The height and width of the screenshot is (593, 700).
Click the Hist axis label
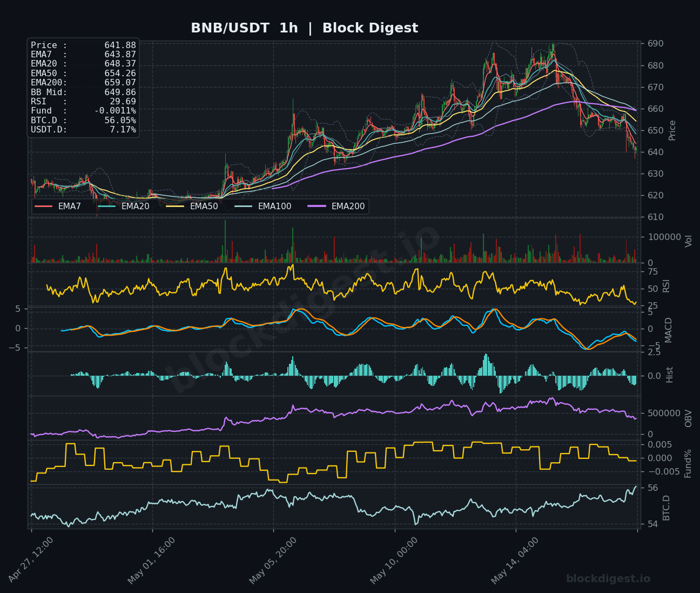click(x=670, y=375)
